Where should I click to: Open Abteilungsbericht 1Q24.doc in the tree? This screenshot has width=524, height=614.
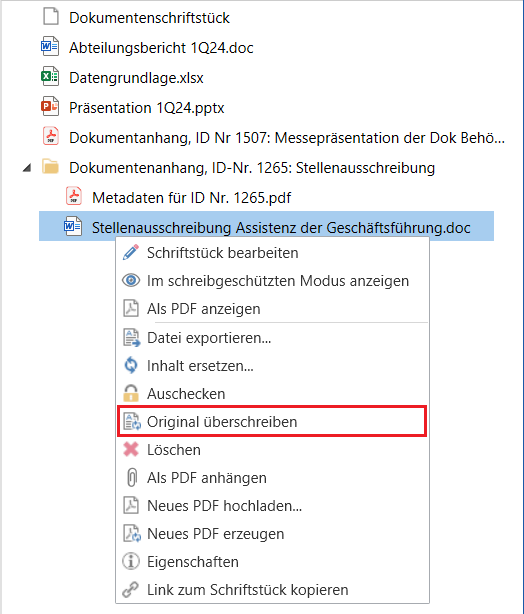[161, 48]
